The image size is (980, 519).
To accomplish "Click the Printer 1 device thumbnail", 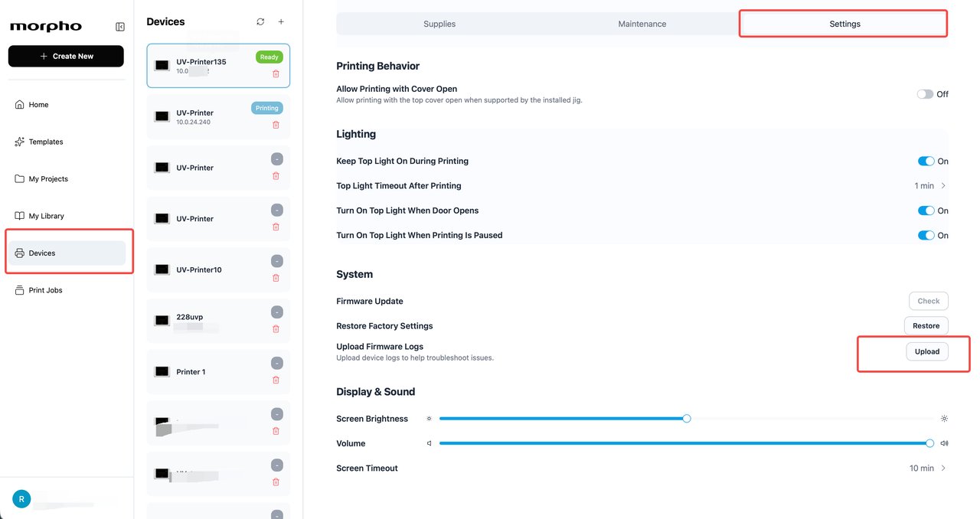I will point(162,372).
